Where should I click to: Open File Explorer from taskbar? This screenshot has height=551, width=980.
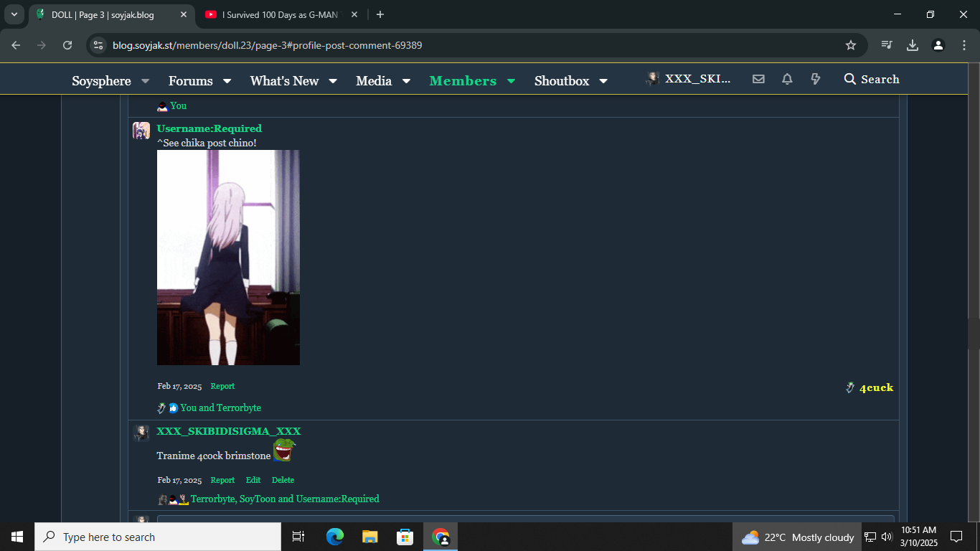[369, 537]
